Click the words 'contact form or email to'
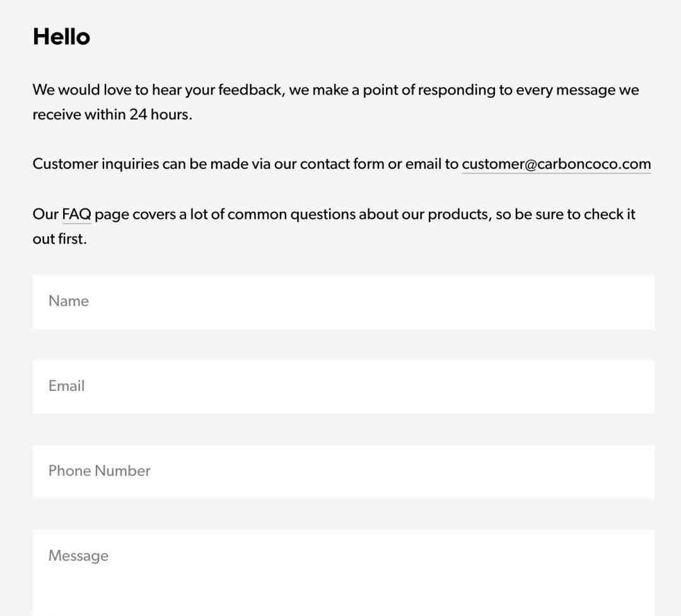 coord(379,164)
